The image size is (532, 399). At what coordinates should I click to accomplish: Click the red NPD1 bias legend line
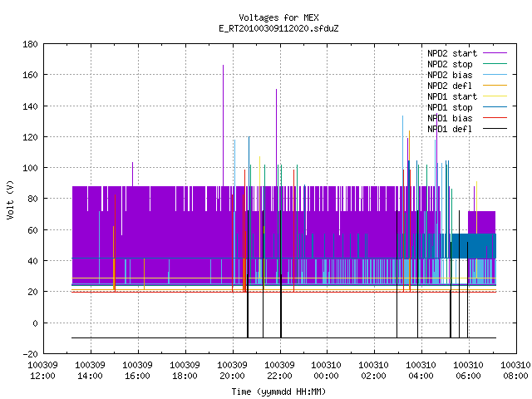pyautogui.click(x=495, y=118)
